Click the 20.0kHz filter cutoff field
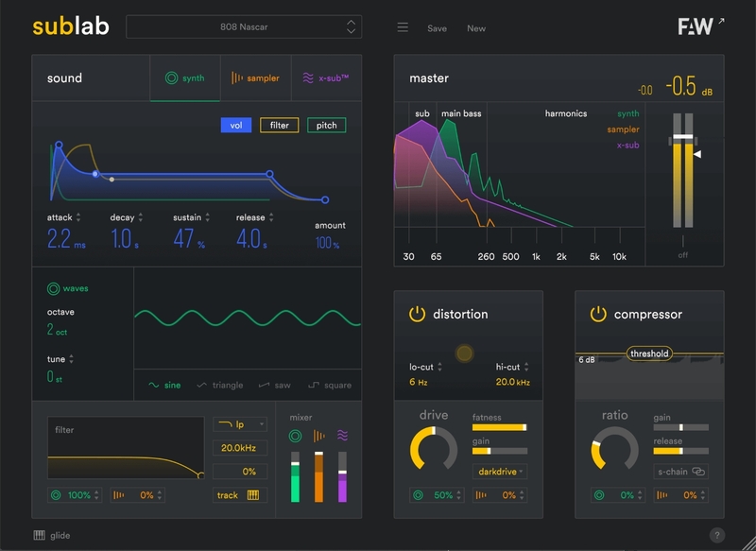This screenshot has height=551, width=756. pos(240,448)
